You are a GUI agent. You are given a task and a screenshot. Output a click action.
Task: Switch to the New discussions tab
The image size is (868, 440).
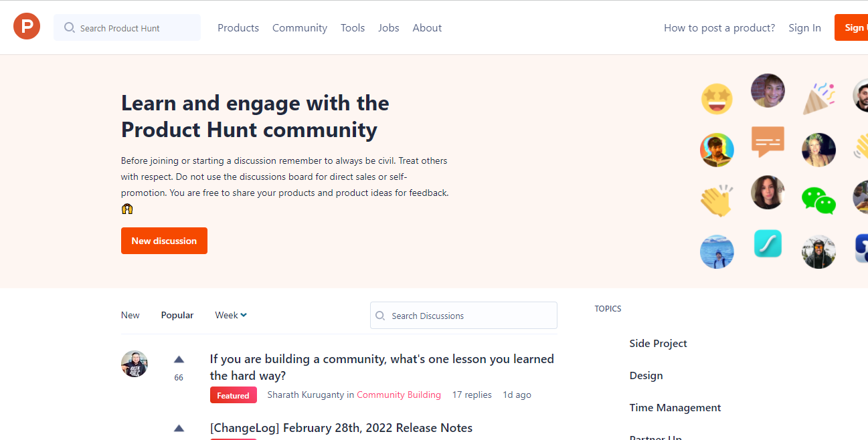coord(131,315)
